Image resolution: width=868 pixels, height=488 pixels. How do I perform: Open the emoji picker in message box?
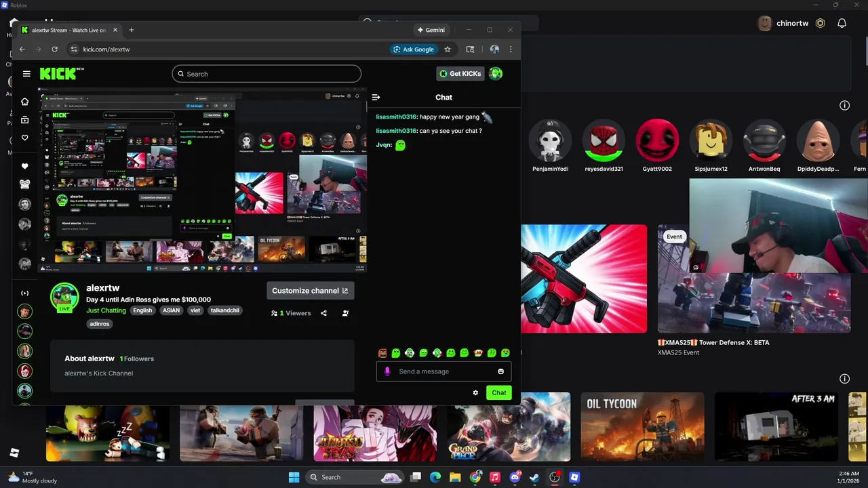[x=501, y=371]
